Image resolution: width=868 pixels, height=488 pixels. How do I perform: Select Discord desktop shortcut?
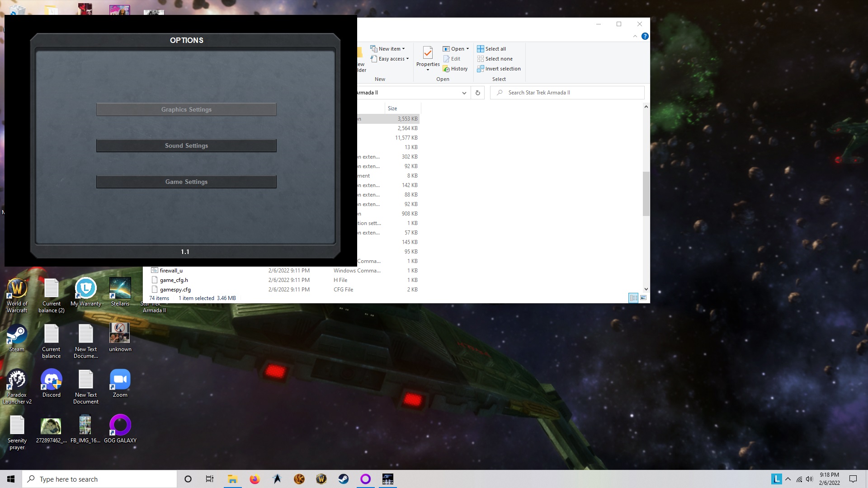(x=52, y=383)
